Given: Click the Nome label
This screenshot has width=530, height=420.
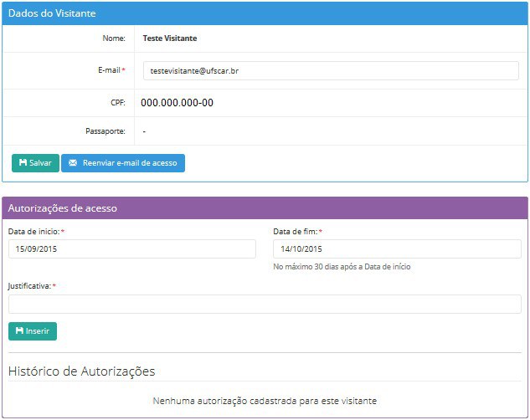Looking at the screenshot, I should tap(114, 38).
